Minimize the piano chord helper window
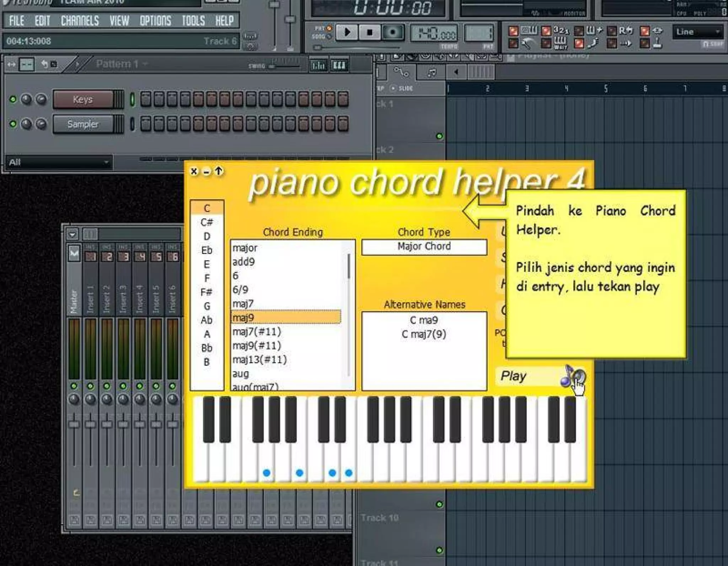 point(206,172)
